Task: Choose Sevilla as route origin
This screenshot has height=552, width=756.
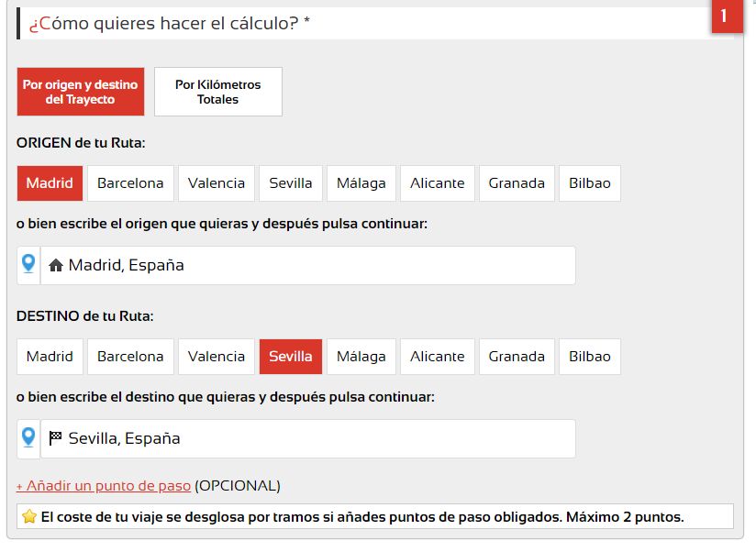Action: pyautogui.click(x=291, y=183)
